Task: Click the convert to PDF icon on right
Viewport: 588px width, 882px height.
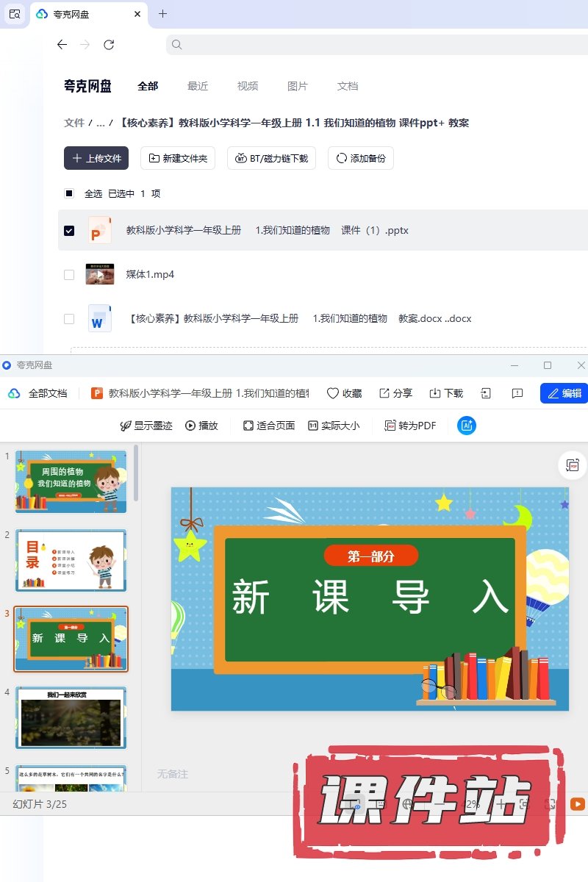Action: coord(572,465)
